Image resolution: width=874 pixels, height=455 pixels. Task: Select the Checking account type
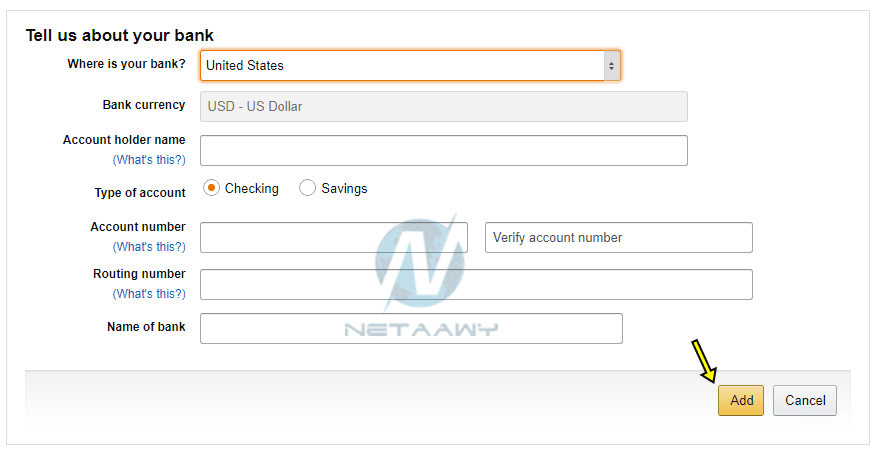(211, 188)
